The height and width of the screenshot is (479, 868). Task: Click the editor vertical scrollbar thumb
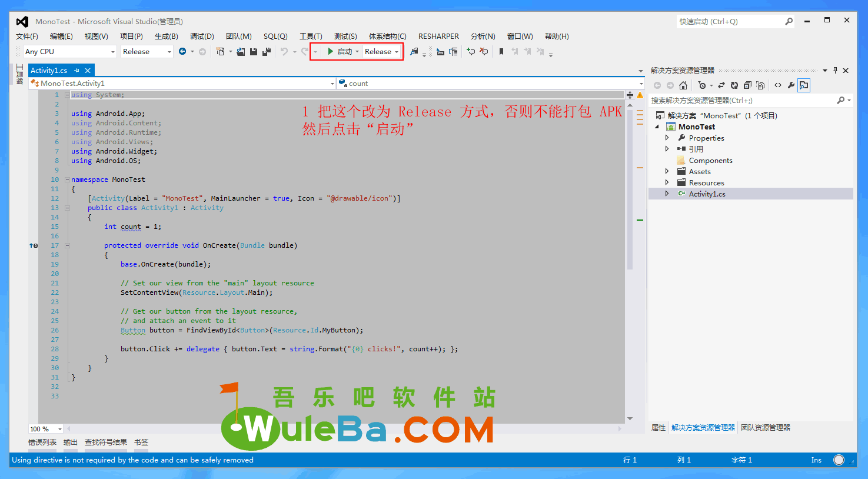click(x=630, y=189)
